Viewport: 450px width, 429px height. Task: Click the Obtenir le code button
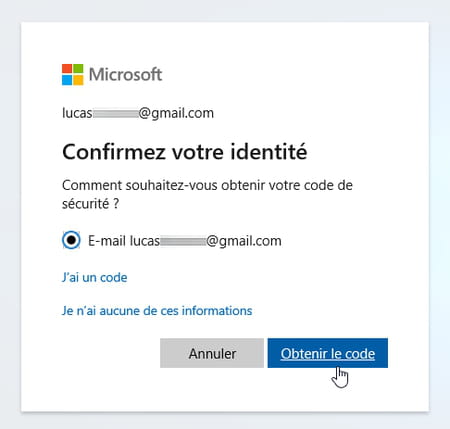(328, 353)
